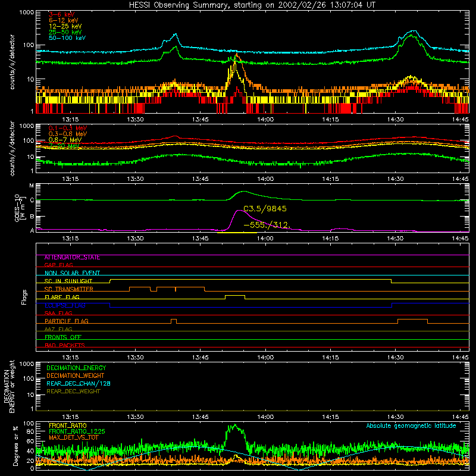Screen dimensions: 476x476
Task: Click the ECLIPSE_FLAG label
Action: pyautogui.click(x=65, y=305)
